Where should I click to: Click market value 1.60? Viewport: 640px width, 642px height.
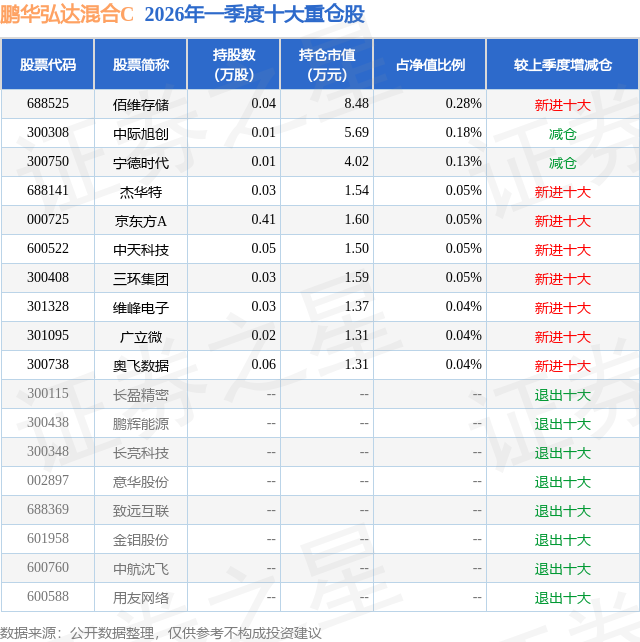[x=356, y=220]
